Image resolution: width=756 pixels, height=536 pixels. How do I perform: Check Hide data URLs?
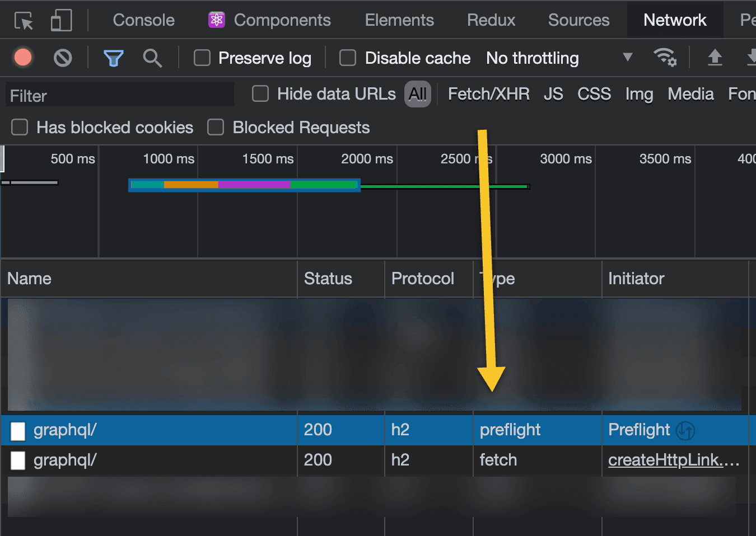(x=260, y=93)
